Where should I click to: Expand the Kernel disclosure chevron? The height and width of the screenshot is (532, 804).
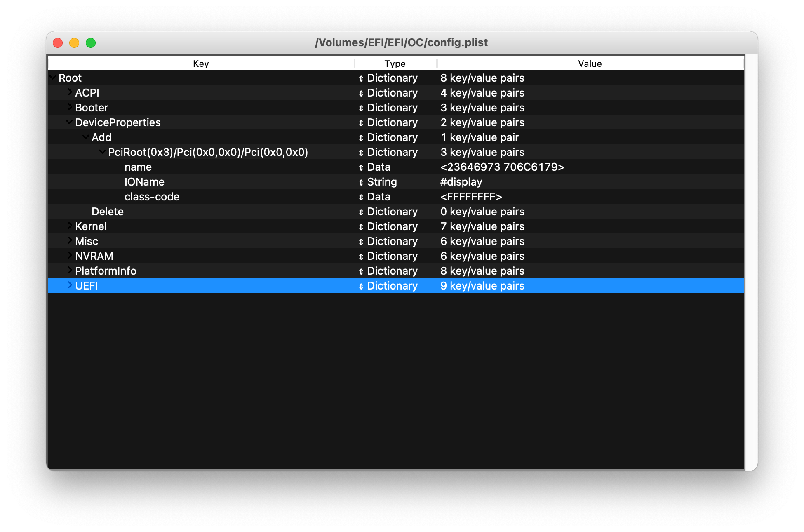(70, 226)
